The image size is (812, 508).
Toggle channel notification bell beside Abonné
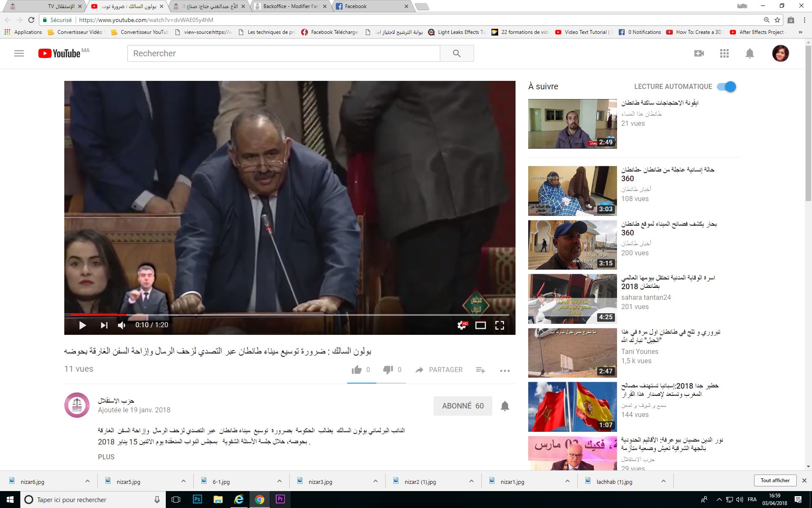click(x=505, y=406)
